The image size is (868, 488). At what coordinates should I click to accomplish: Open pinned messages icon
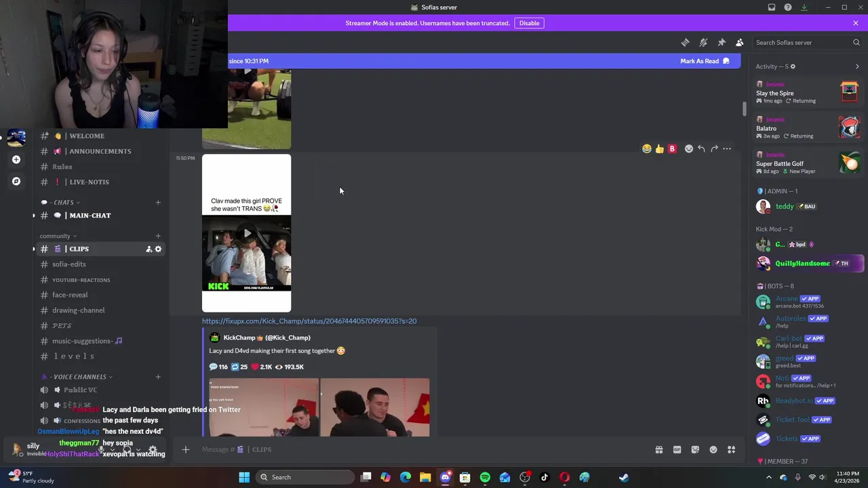click(x=722, y=42)
